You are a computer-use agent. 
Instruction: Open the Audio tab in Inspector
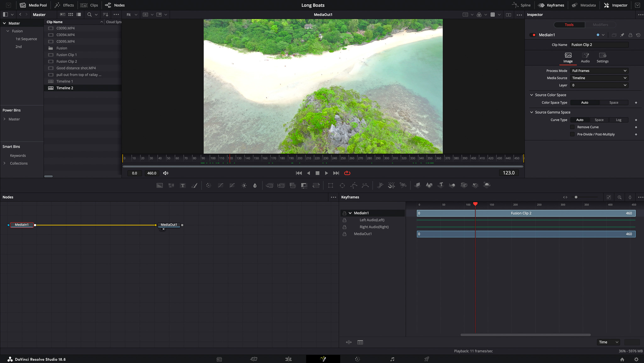pos(585,58)
